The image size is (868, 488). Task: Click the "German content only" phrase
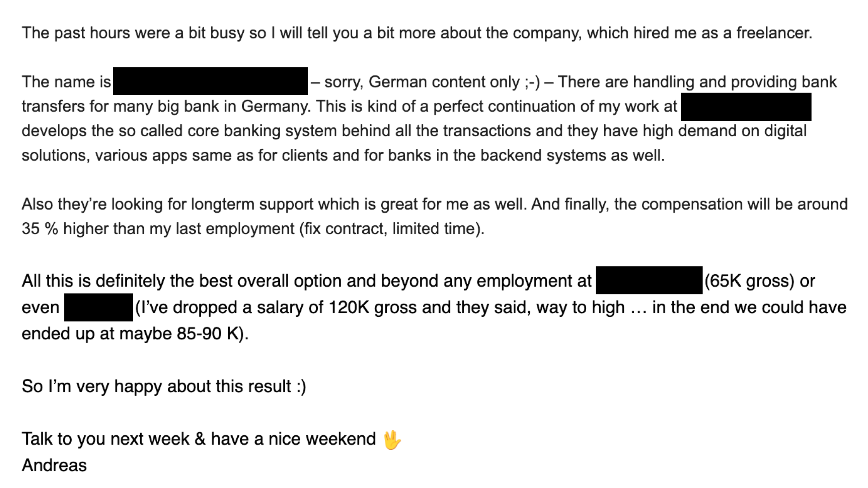[x=444, y=82]
